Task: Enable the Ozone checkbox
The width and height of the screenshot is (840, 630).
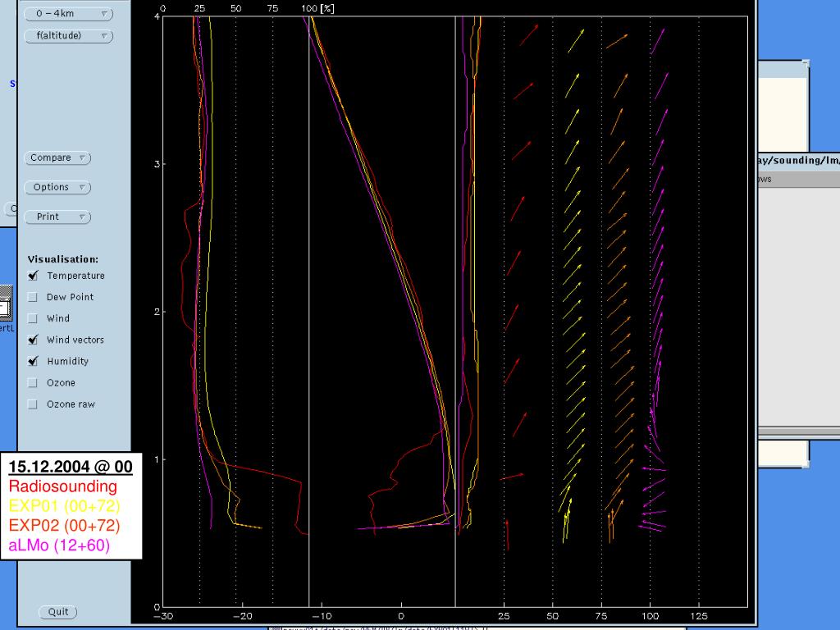Action: coord(33,382)
